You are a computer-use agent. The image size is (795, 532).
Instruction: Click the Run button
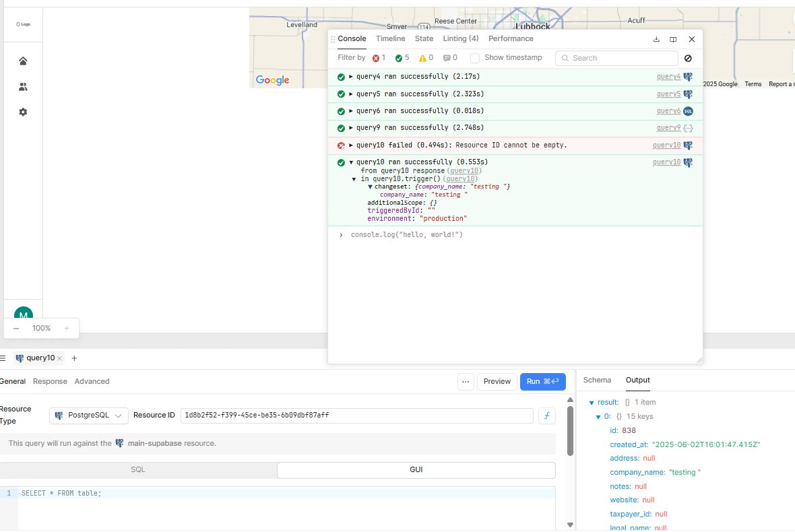(x=543, y=382)
